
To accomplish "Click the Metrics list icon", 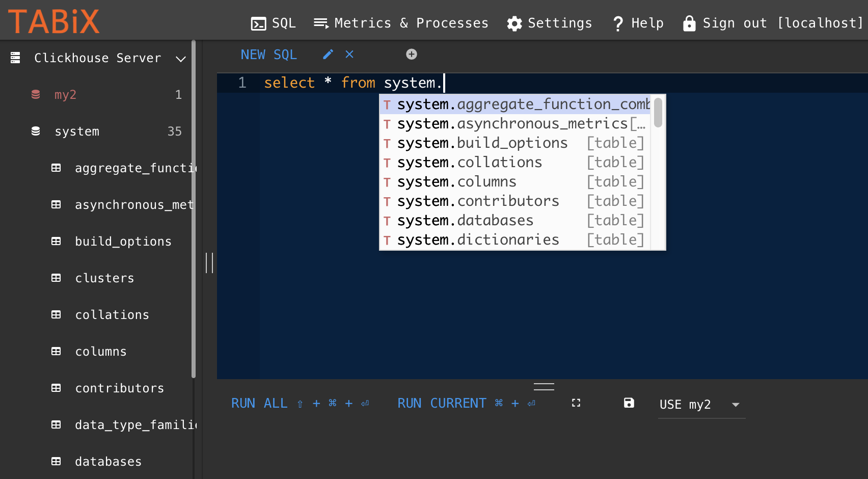I will [321, 23].
